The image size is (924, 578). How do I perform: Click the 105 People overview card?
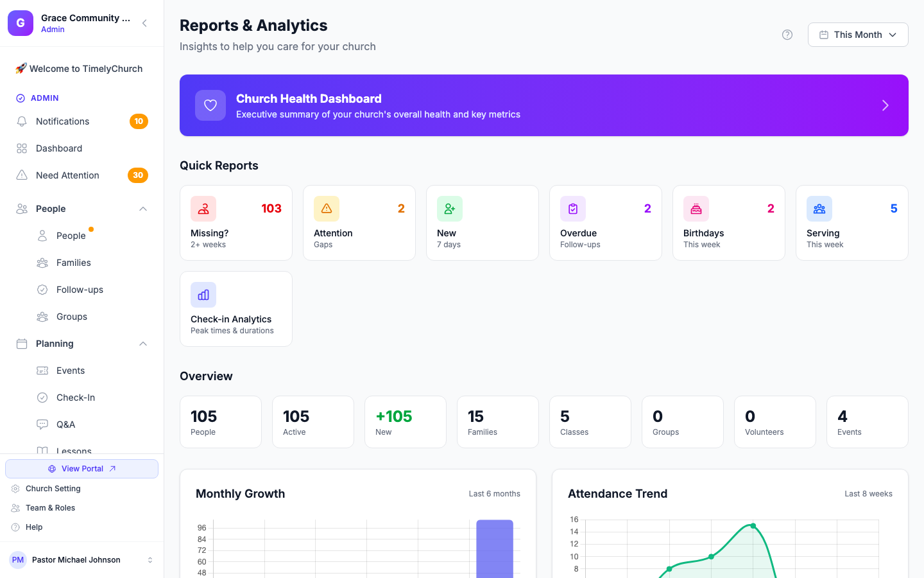pyautogui.click(x=221, y=422)
